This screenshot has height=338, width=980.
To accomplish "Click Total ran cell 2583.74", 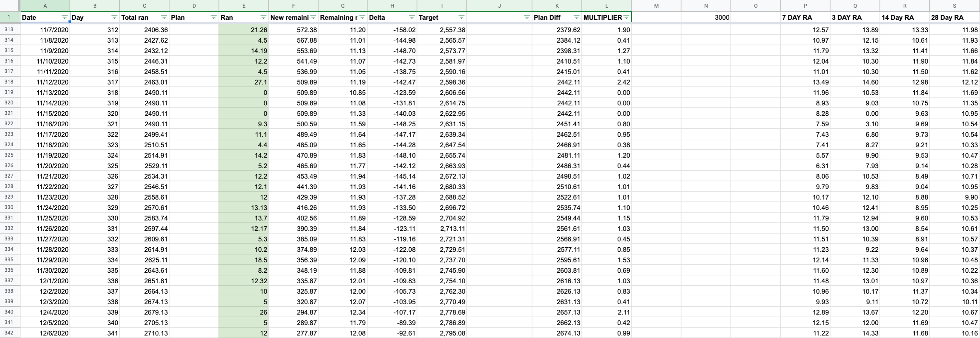I will pyautogui.click(x=144, y=218).
